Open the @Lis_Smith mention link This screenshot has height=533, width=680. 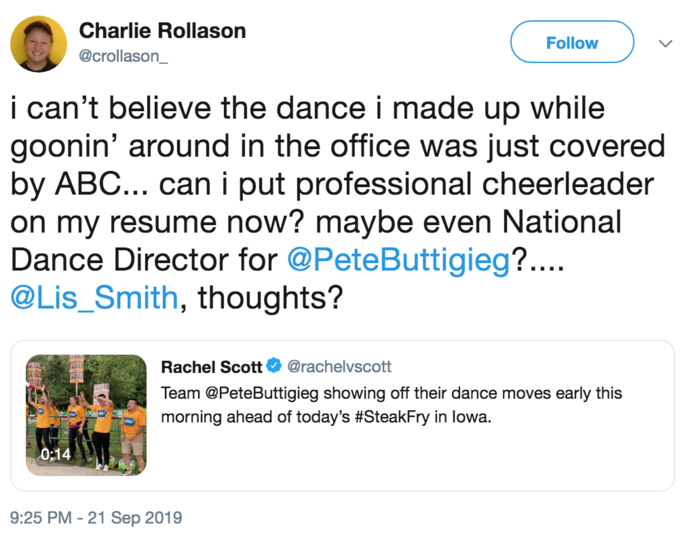[95, 298]
